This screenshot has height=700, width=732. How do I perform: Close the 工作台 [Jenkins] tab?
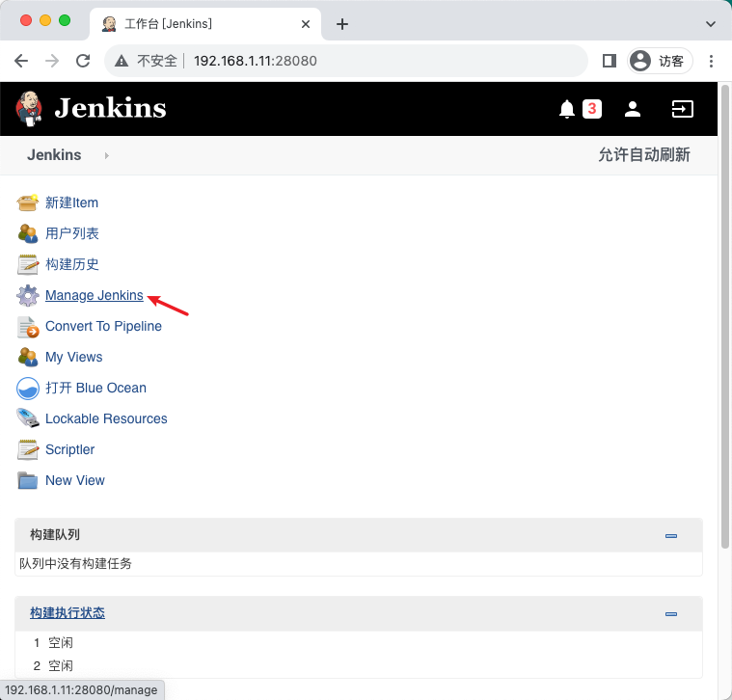tap(306, 24)
